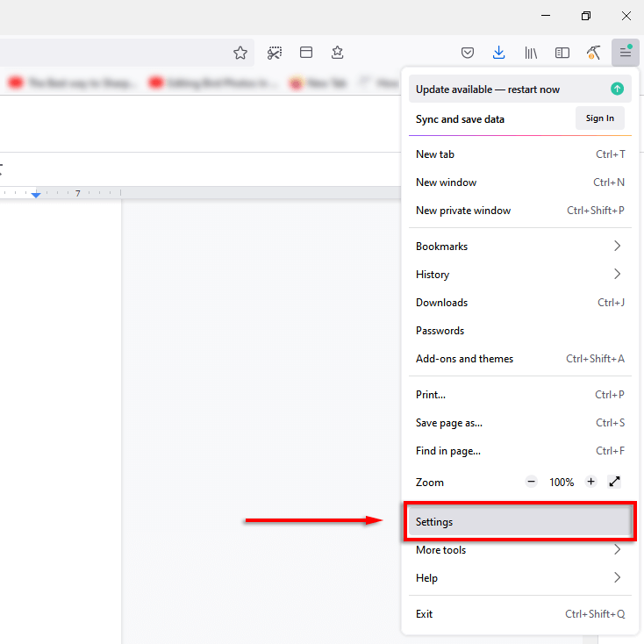Zoom in with the plus button
This screenshot has height=644, width=644.
590,482
